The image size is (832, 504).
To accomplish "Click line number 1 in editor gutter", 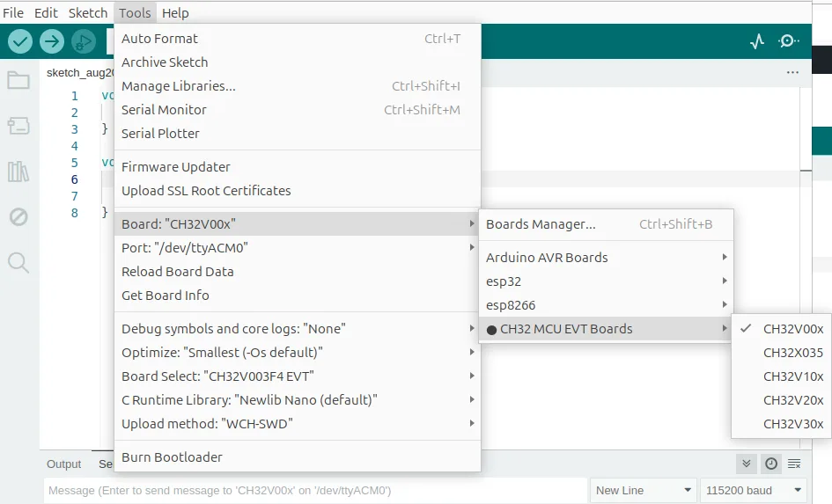I will (x=74, y=96).
